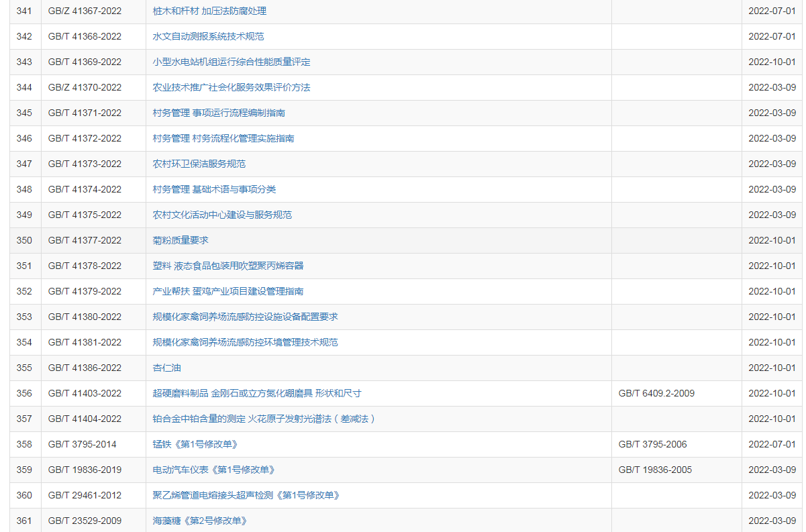Click 农村文化活动中心建设与服务规范 link
The height and width of the screenshot is (532, 806).
click(222, 215)
